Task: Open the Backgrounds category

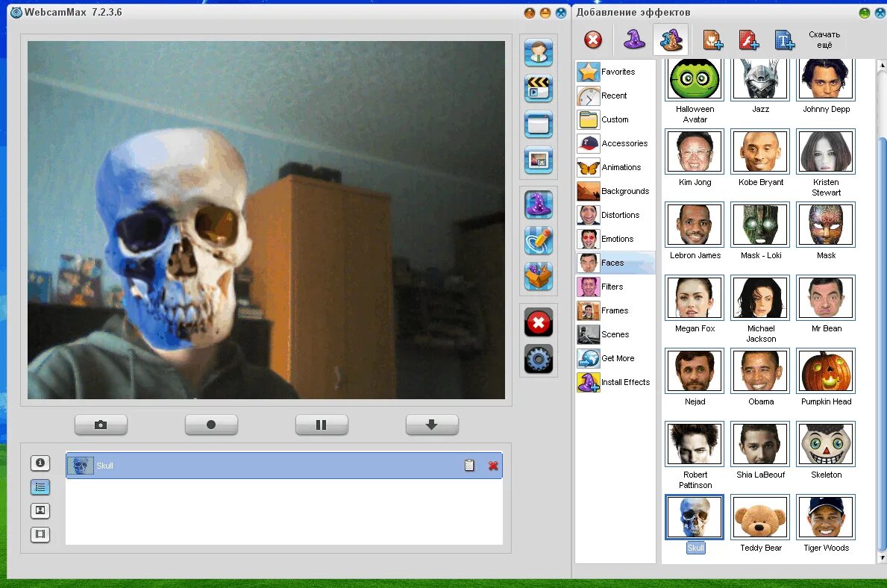Action: pos(615,191)
